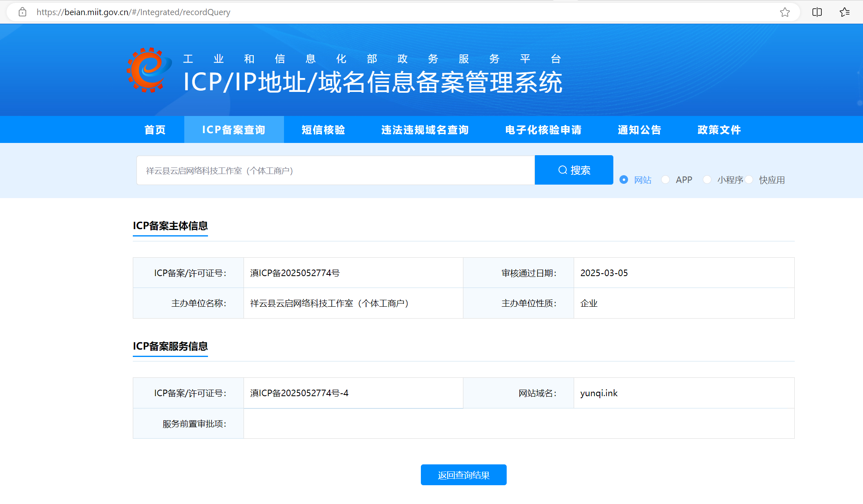This screenshot has height=504, width=863.
Task: Open the 短信核验 tab
Action: pos(323,130)
